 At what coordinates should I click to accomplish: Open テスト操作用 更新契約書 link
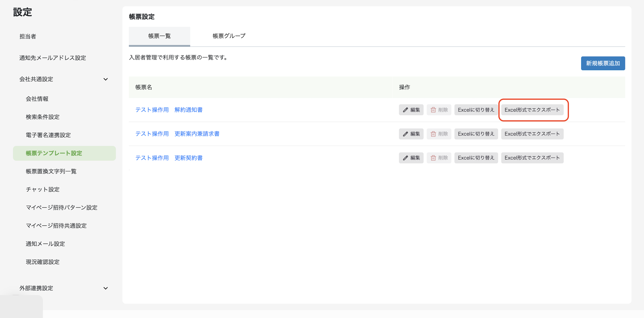point(169,158)
